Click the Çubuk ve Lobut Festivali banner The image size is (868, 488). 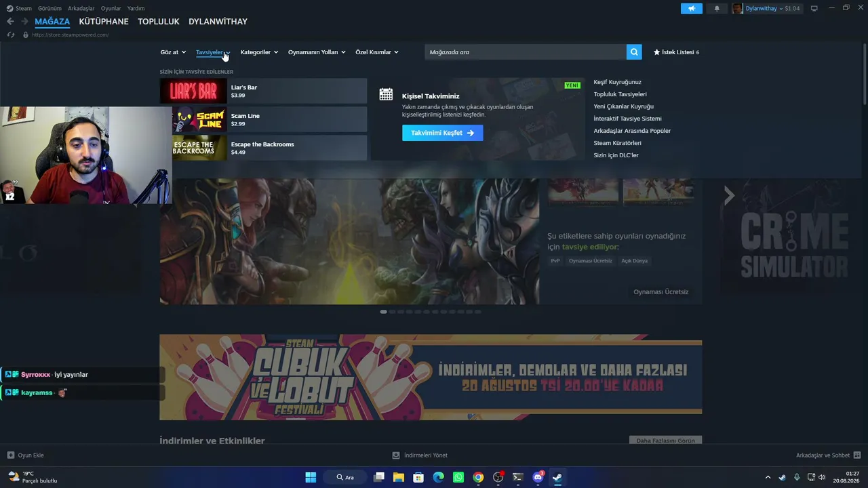point(431,377)
